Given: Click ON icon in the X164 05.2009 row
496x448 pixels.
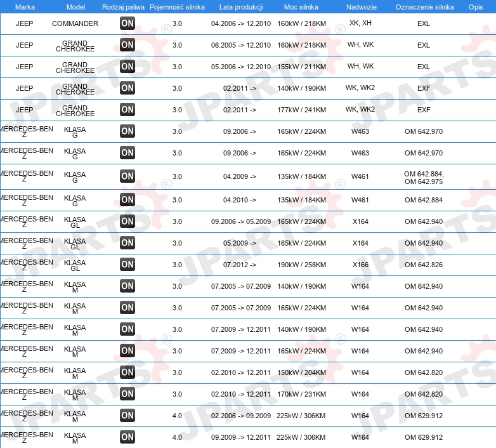Looking at the screenshot, I should point(127,242).
